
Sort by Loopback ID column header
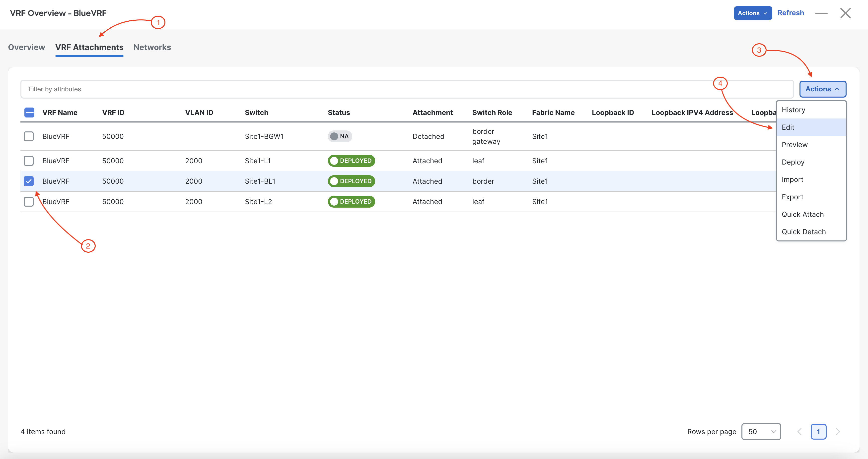point(613,113)
